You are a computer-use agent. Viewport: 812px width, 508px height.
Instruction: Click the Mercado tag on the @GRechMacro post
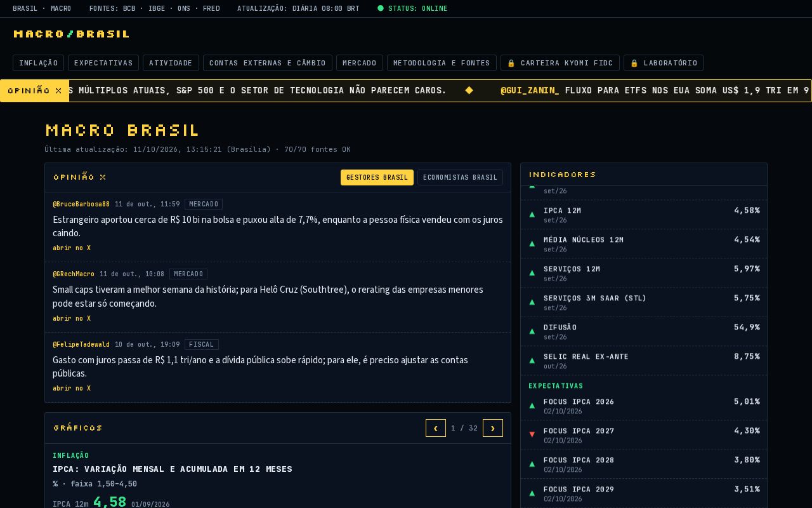188,274
